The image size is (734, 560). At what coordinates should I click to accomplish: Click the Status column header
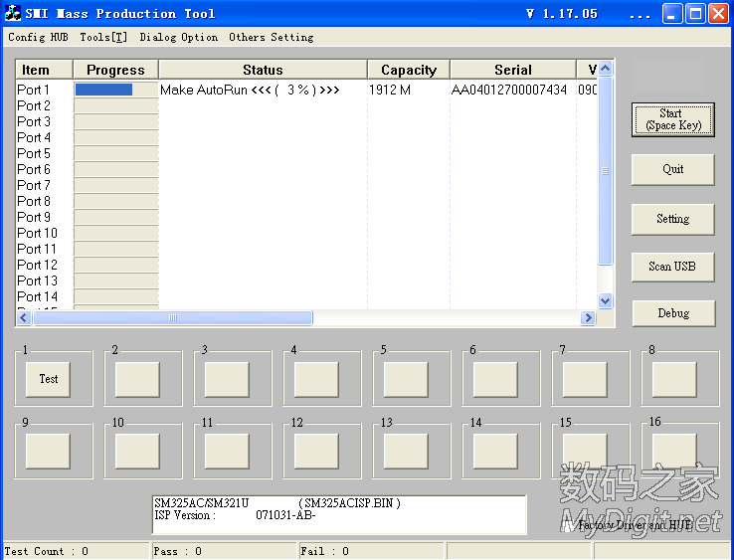[x=264, y=70]
